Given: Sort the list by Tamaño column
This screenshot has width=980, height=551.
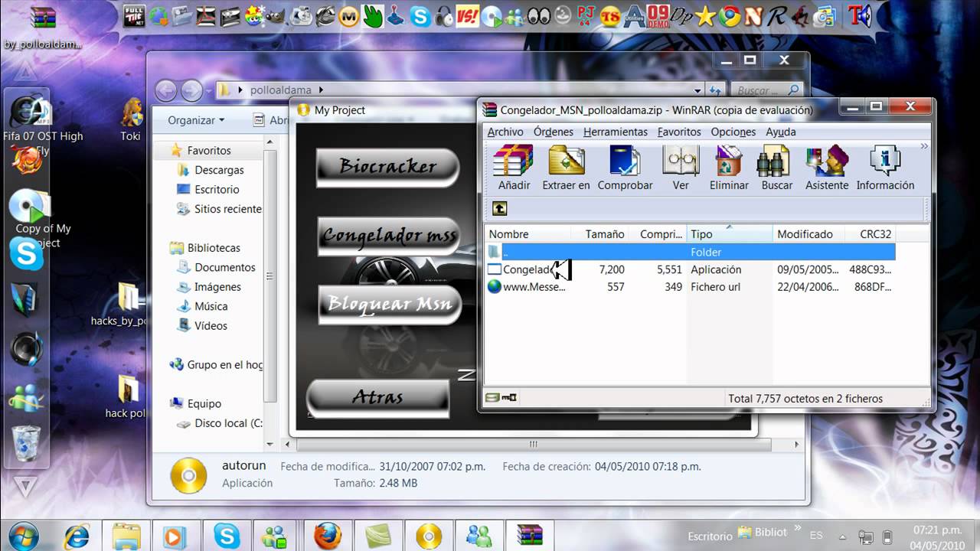Looking at the screenshot, I should click(x=601, y=234).
